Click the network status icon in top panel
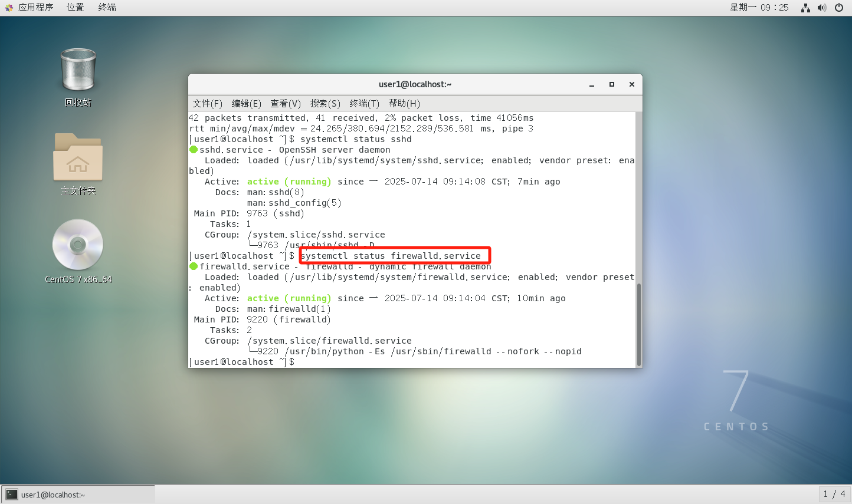Screen dimensions: 852x504 click(805, 8)
